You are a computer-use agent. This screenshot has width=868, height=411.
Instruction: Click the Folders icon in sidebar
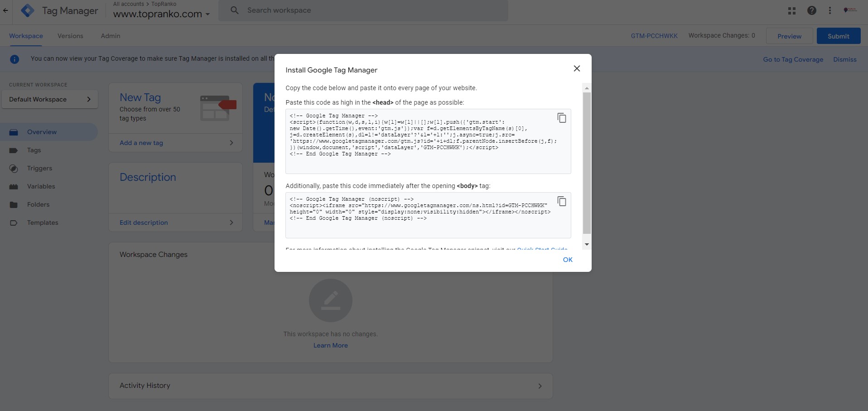(14, 205)
